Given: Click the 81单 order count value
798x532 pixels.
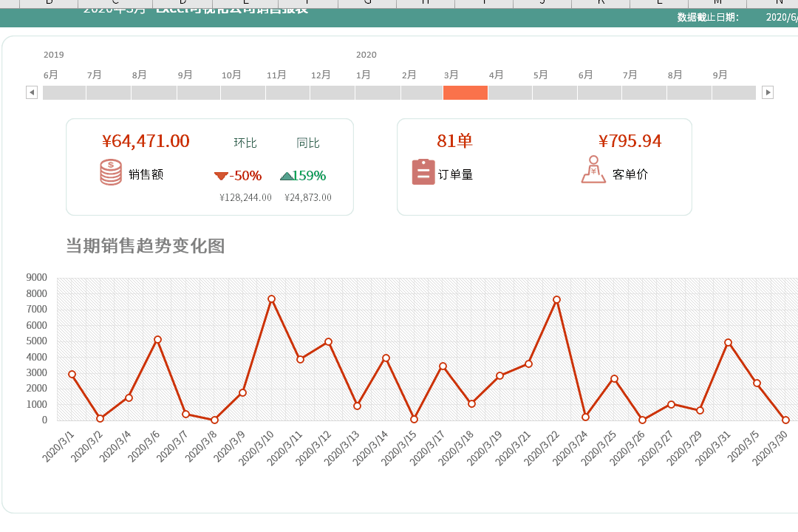Looking at the screenshot, I should 454,140.
